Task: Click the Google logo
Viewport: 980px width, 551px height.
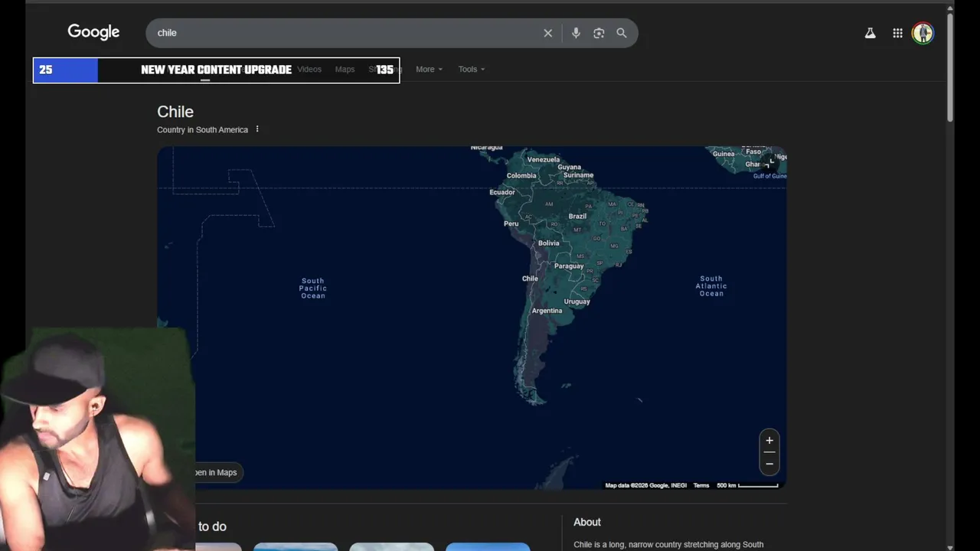Action: click(x=93, y=32)
